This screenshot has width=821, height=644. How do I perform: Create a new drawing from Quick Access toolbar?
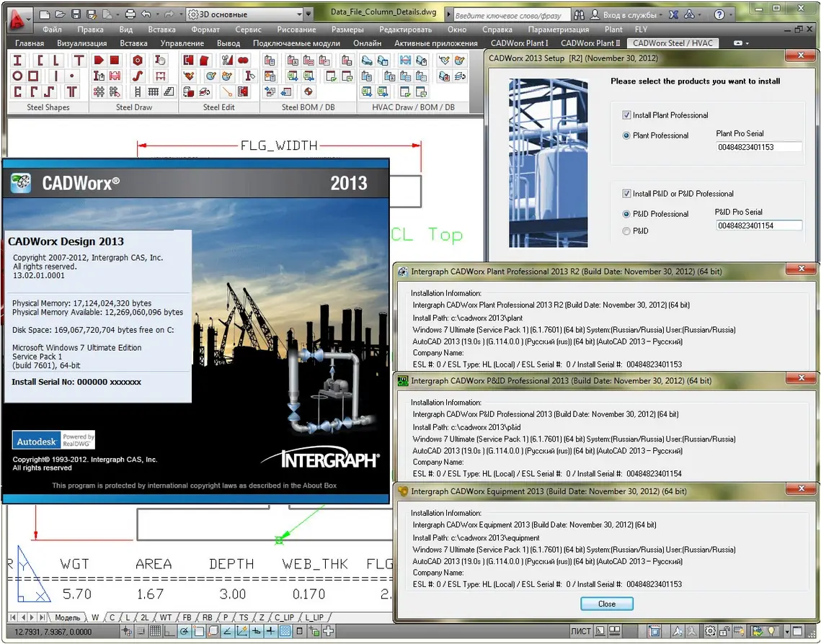coord(45,14)
